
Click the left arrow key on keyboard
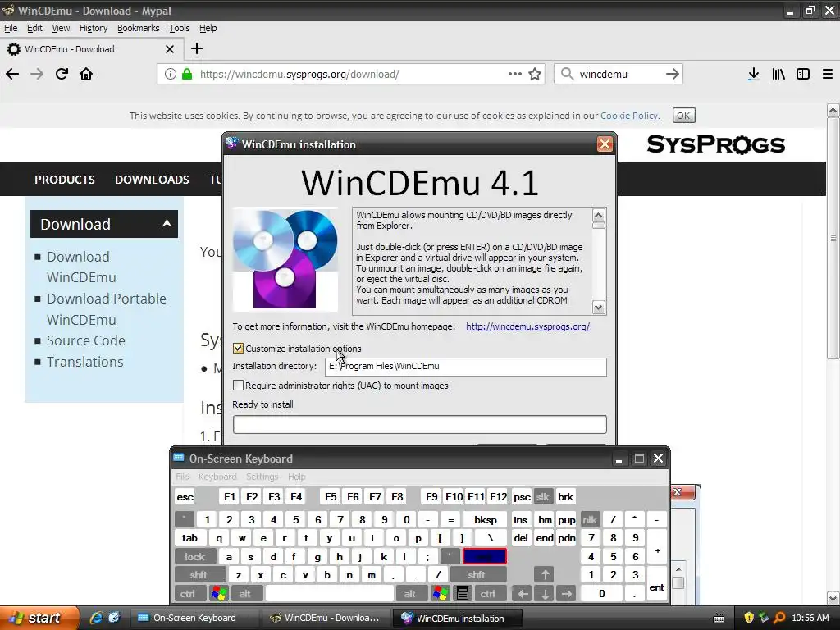[523, 594]
